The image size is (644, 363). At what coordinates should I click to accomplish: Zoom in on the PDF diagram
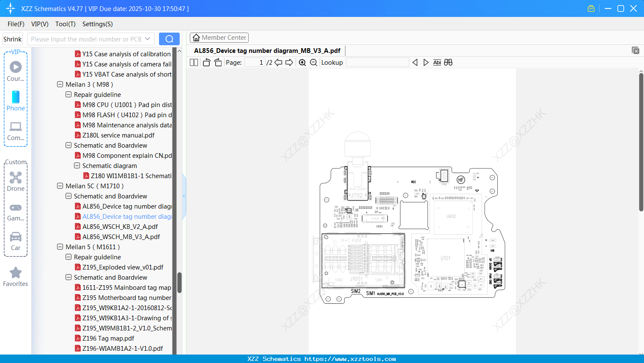(302, 62)
